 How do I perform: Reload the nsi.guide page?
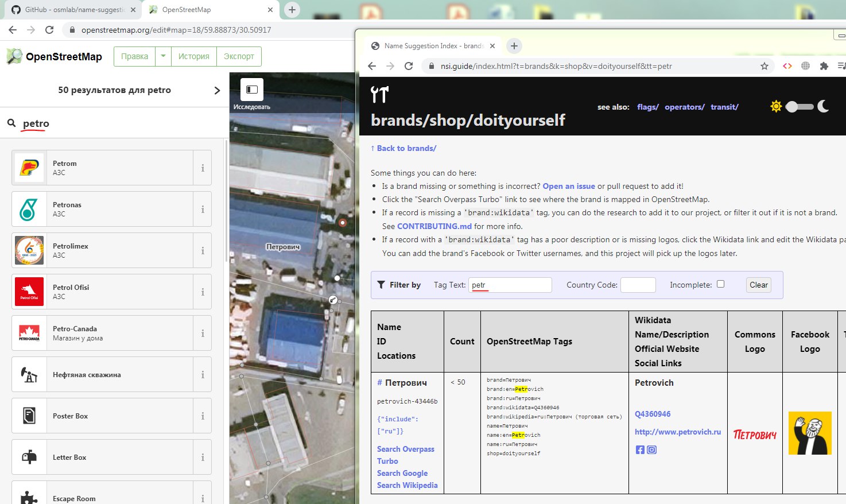click(x=409, y=66)
